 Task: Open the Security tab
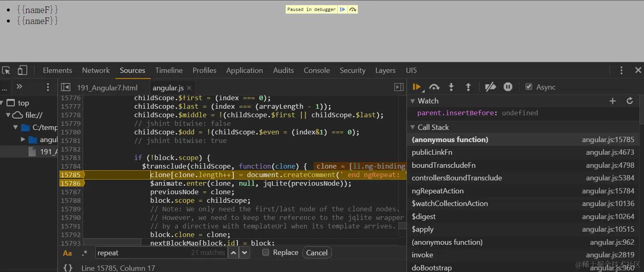point(352,70)
